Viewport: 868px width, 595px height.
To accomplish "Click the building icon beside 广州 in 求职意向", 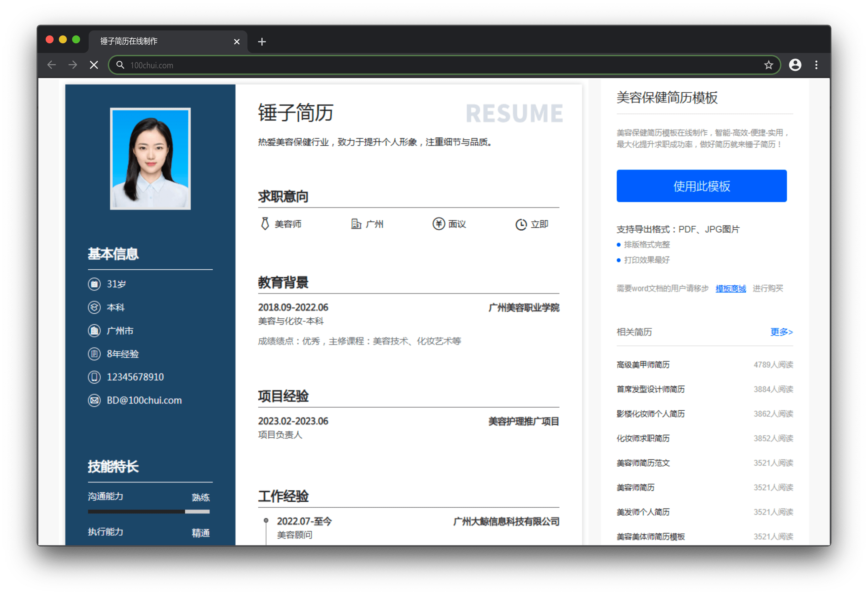I will [356, 224].
